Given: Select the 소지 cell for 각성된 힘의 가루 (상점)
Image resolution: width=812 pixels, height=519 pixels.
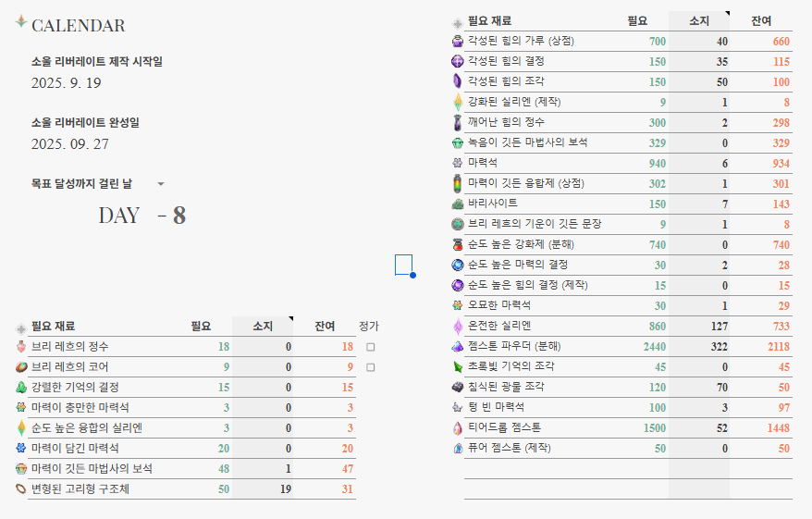Looking at the screenshot, I should (698, 41).
